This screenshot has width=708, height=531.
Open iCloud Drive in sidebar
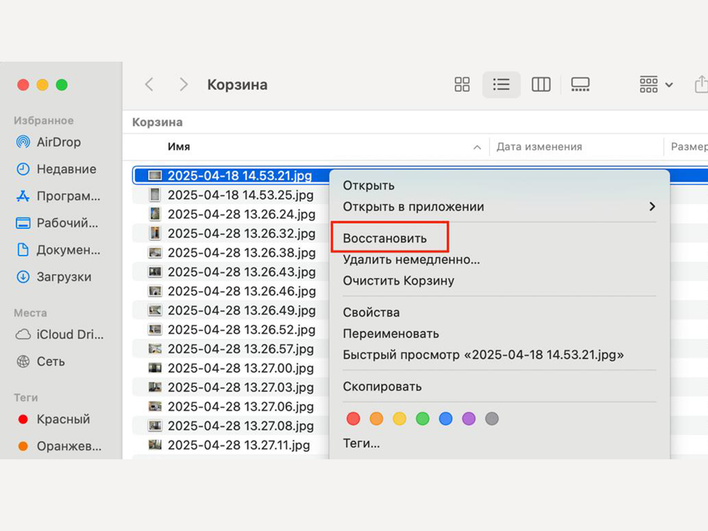pyautogui.click(x=60, y=335)
